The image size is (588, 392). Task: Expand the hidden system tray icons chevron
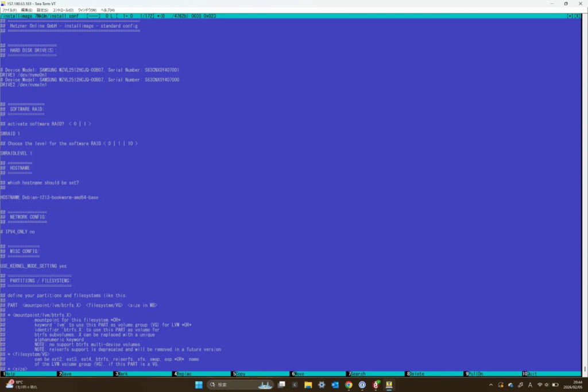490,385
